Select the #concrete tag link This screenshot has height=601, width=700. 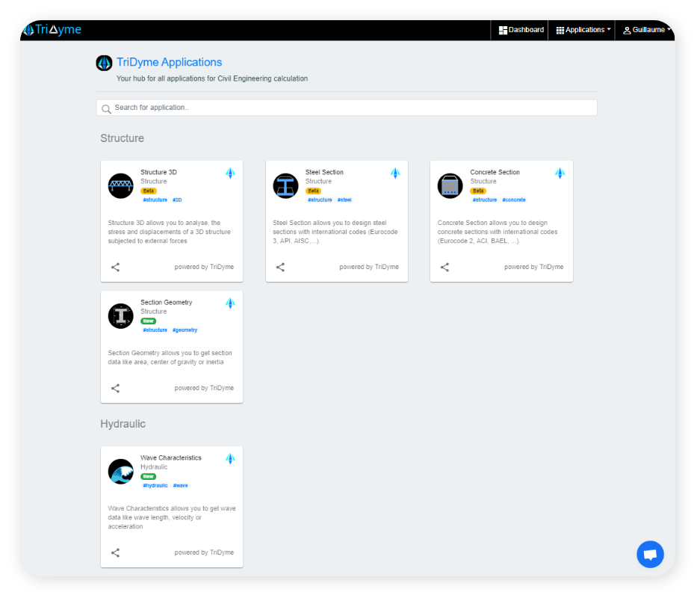coord(513,200)
